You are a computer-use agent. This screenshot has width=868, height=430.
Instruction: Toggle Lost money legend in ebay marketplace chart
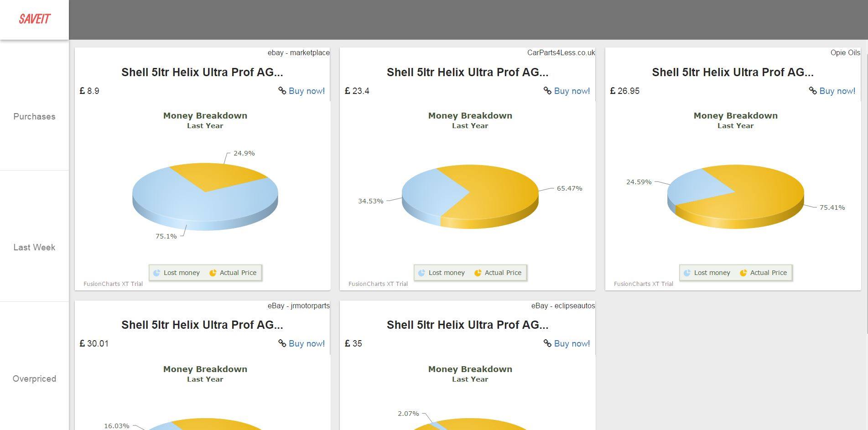coord(177,273)
